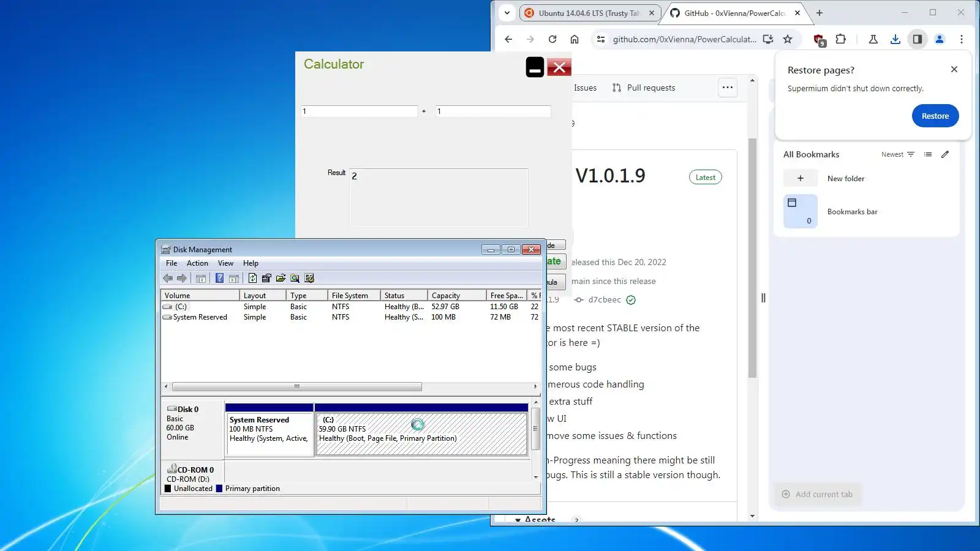Open the browser home page
Screen dimensions: 980x551
pos(575,39)
